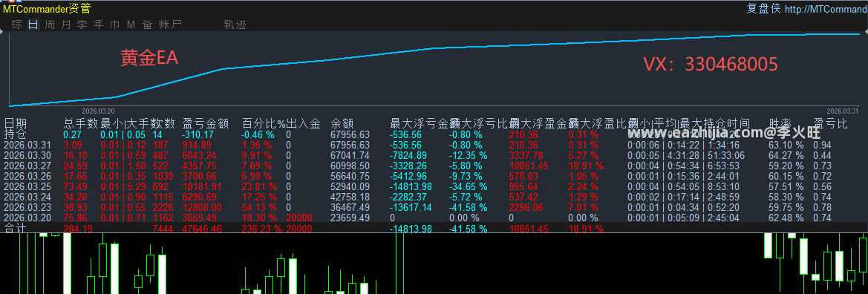Select the 2026.03.20 date row
This screenshot has width=868, height=294.
point(27,218)
